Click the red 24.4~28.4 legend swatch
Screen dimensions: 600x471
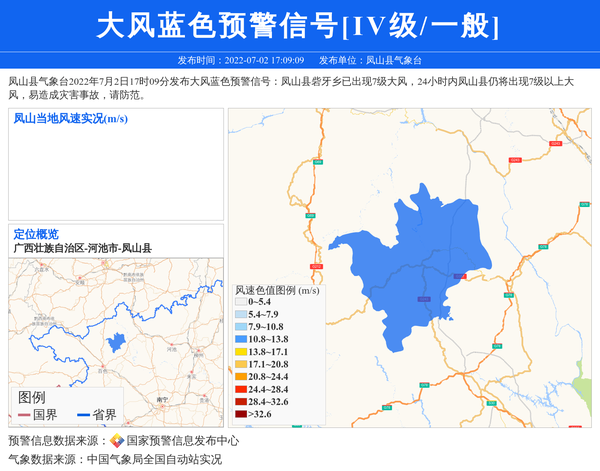[x=241, y=389]
